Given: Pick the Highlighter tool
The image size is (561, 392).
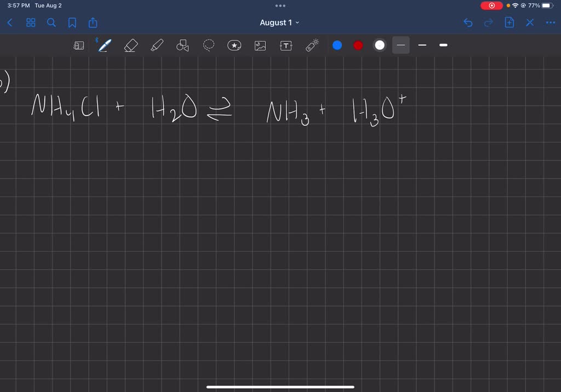Looking at the screenshot, I should tap(157, 45).
